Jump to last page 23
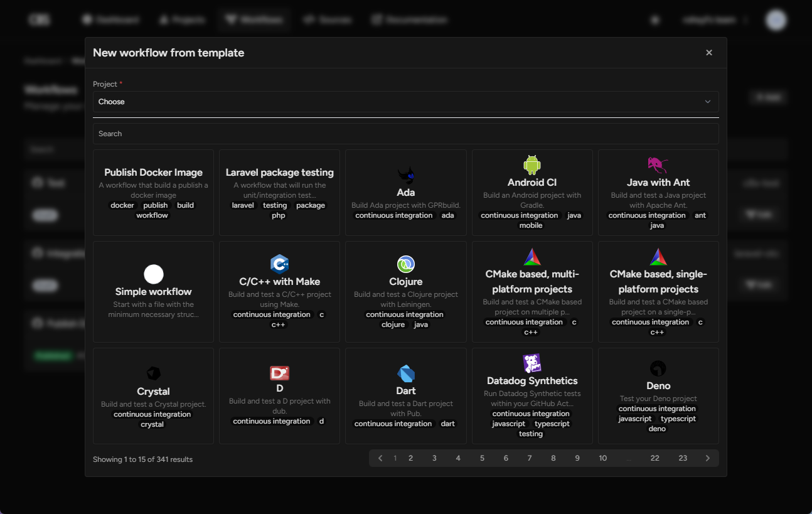Screen dimensions: 812x514 [x=683, y=458]
